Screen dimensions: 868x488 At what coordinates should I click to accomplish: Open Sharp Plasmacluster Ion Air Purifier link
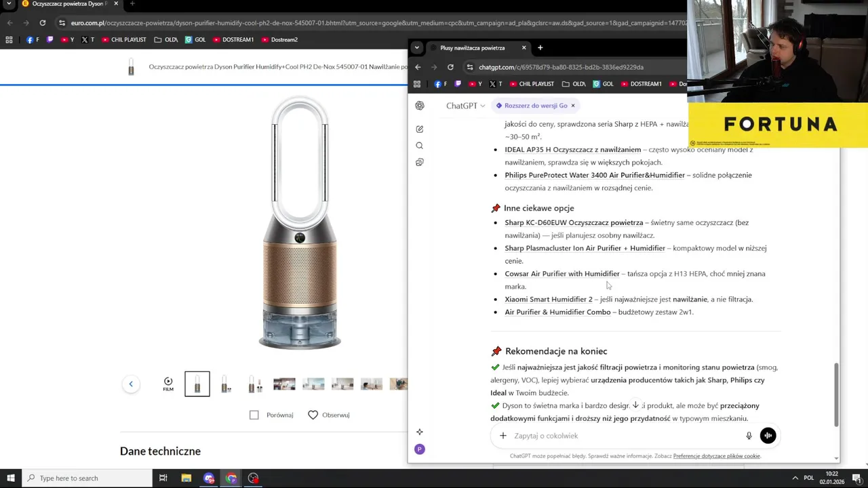[585, 248]
